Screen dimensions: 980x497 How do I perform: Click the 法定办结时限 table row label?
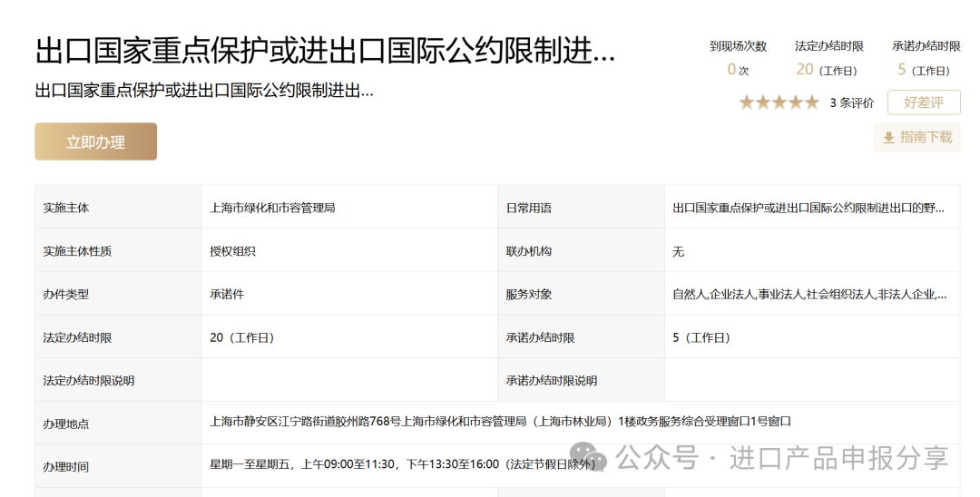pos(77,337)
